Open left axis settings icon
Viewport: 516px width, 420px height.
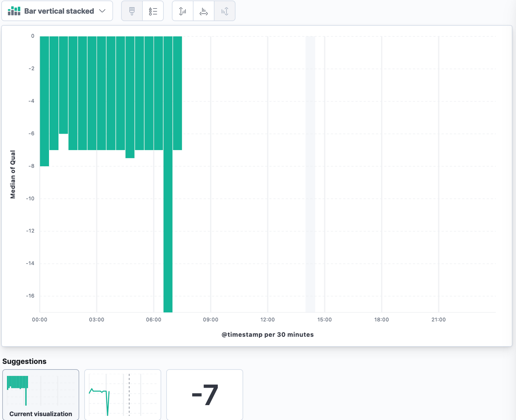tap(182, 11)
